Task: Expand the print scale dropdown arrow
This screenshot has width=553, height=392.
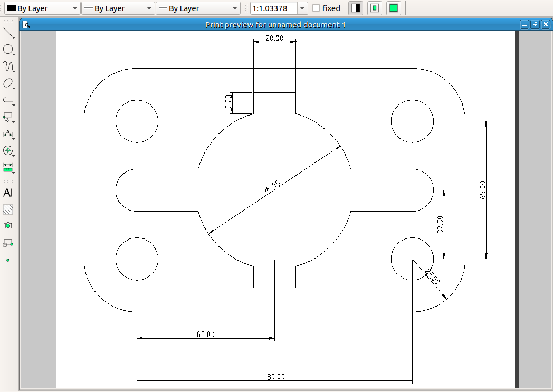Action: pos(302,8)
